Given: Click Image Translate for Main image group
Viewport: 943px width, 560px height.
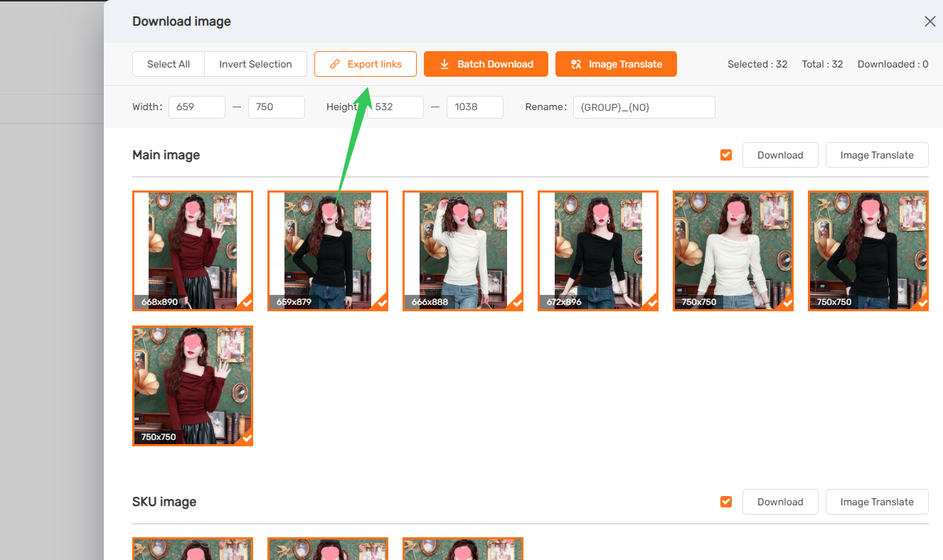Looking at the screenshot, I should [x=877, y=155].
